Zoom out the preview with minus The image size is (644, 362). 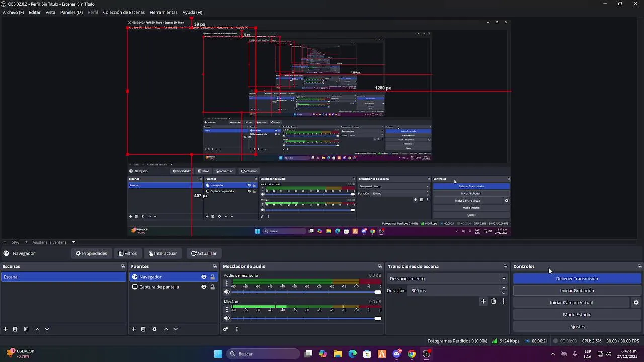5,242
